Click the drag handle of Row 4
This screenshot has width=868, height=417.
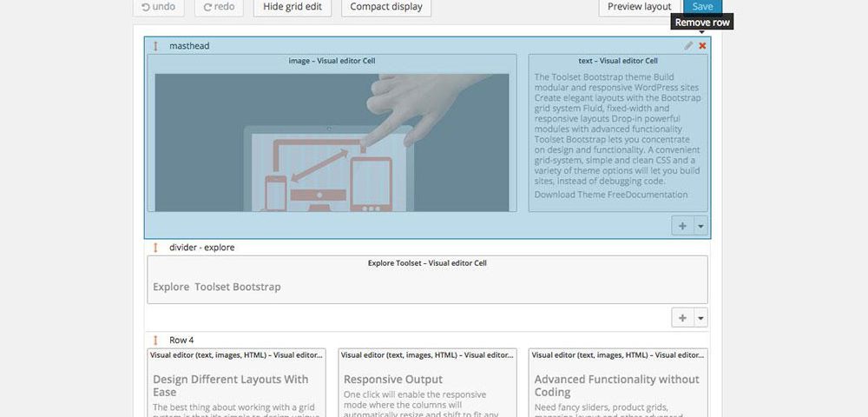pyautogui.click(x=155, y=340)
